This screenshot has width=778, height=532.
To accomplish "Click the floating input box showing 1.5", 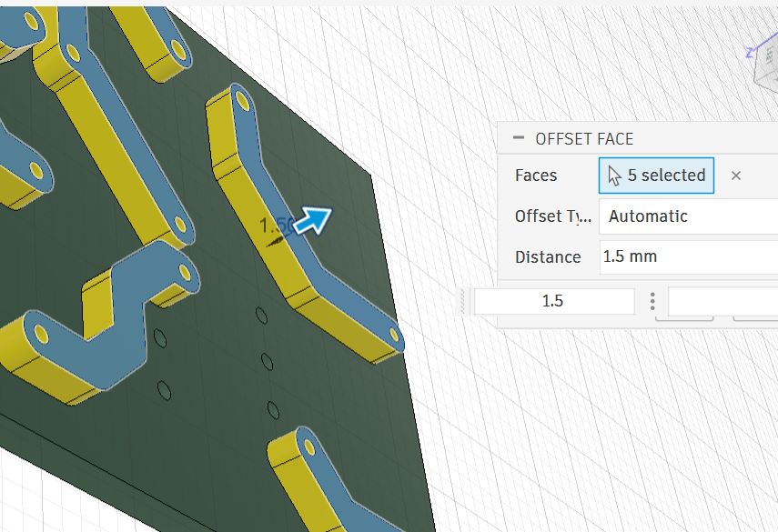I will click(x=553, y=301).
